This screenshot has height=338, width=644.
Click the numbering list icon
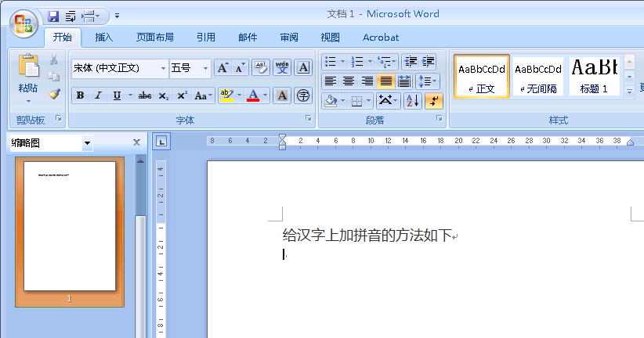[357, 62]
